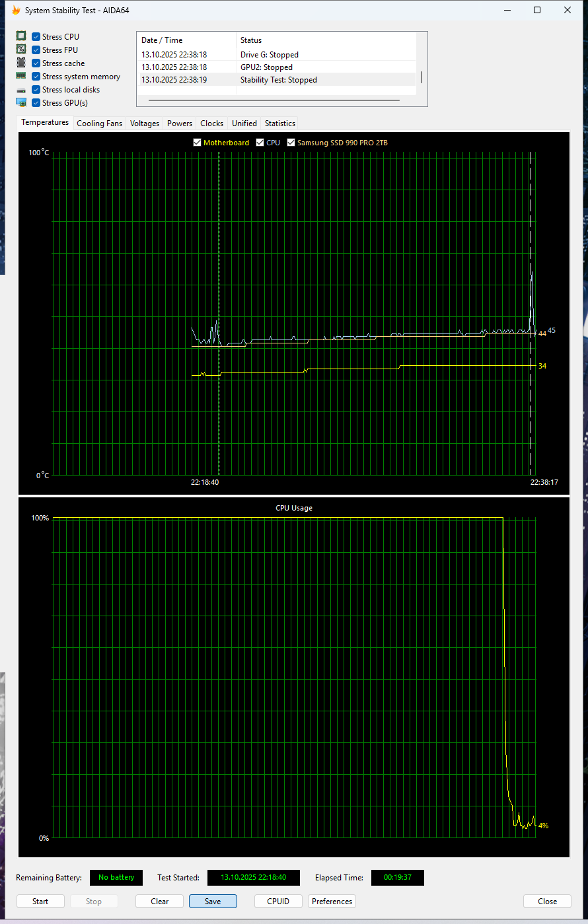This screenshot has width=588, height=924.
Task: Switch to the Cooling Fans tab
Action: pos(99,123)
